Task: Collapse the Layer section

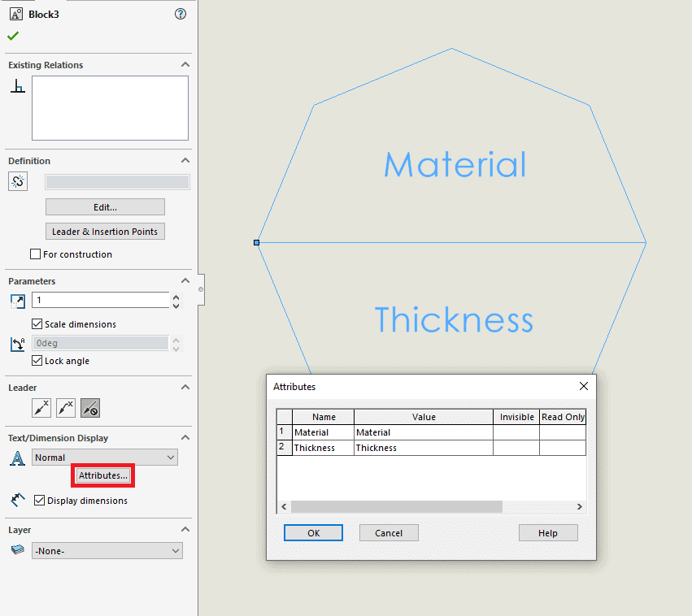Action: coord(185,529)
